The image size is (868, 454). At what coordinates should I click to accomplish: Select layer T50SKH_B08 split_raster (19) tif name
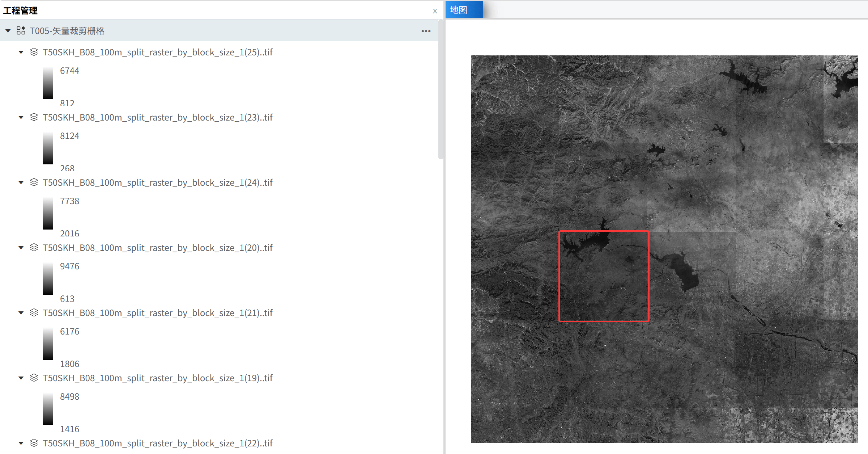[157, 378]
